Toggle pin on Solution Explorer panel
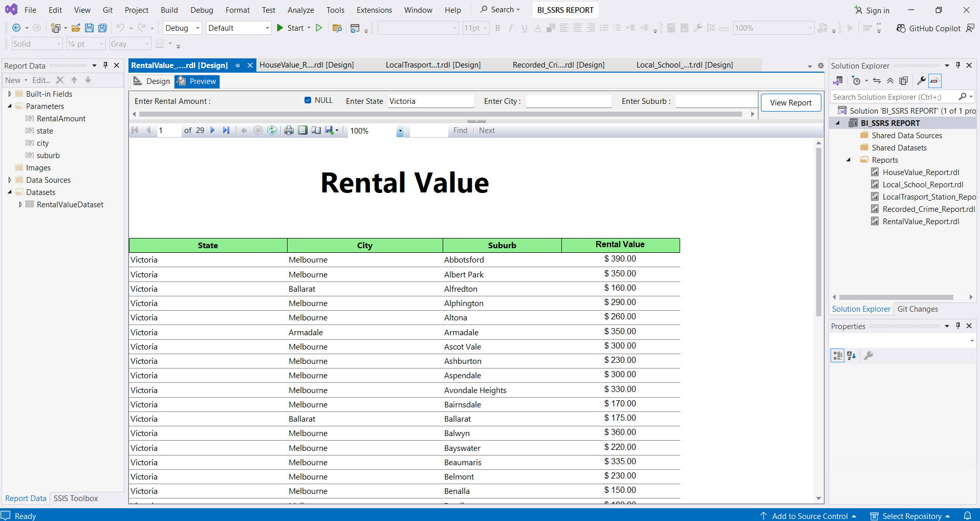 click(x=958, y=66)
